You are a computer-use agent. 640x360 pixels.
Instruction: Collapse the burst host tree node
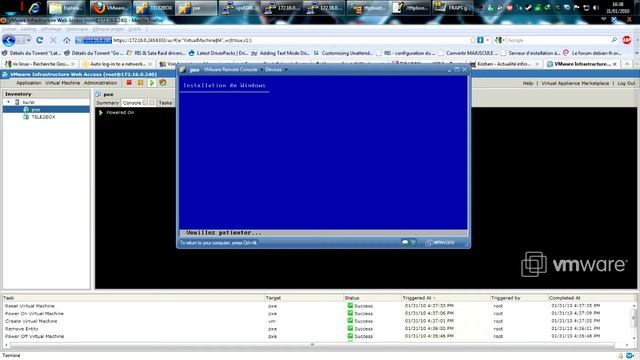point(9,102)
